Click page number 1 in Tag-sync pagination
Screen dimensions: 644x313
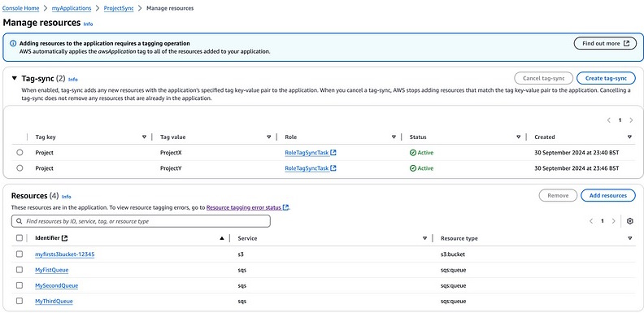tap(620, 120)
